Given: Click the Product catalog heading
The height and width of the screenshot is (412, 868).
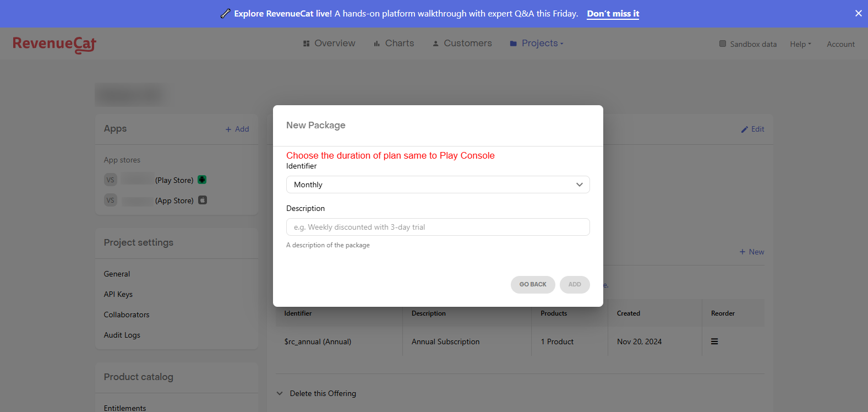Looking at the screenshot, I should (139, 377).
